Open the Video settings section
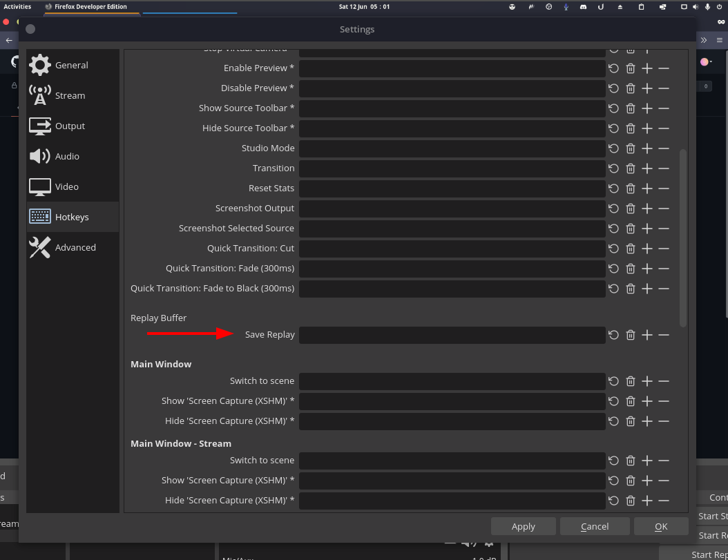728x560 pixels. coord(73,186)
